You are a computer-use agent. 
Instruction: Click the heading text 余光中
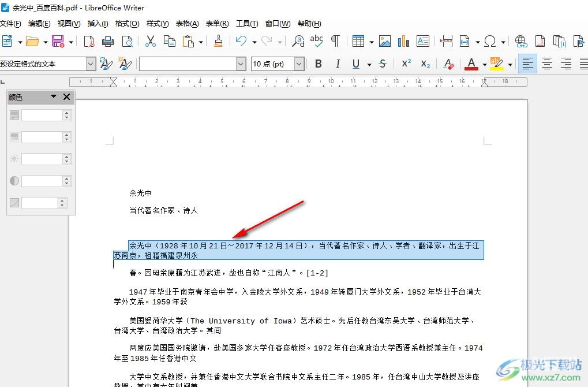[x=140, y=193]
